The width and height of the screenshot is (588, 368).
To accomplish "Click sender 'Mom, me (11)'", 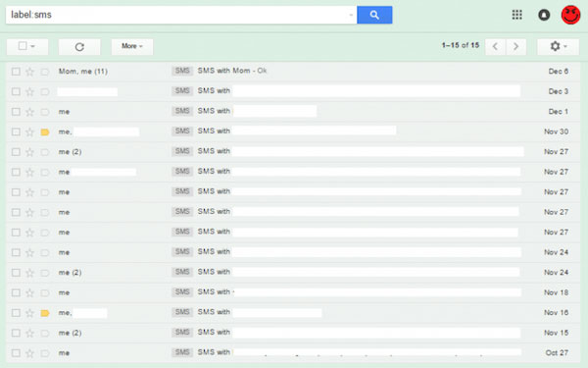I will [x=83, y=72].
